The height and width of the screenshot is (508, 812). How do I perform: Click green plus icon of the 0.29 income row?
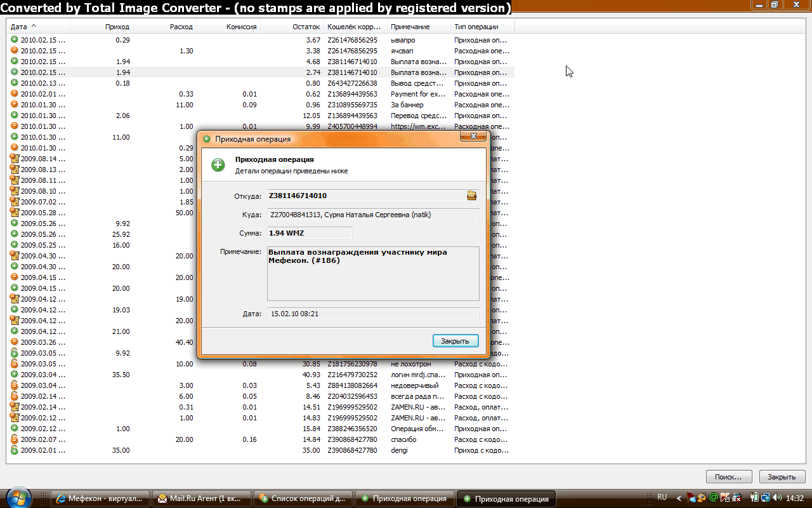click(15, 40)
